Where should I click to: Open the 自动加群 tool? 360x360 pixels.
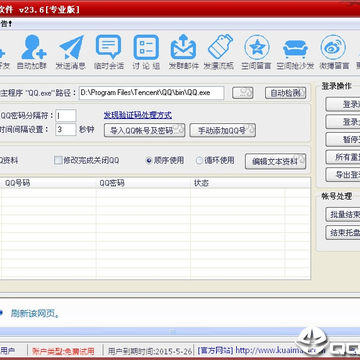pos(32,52)
